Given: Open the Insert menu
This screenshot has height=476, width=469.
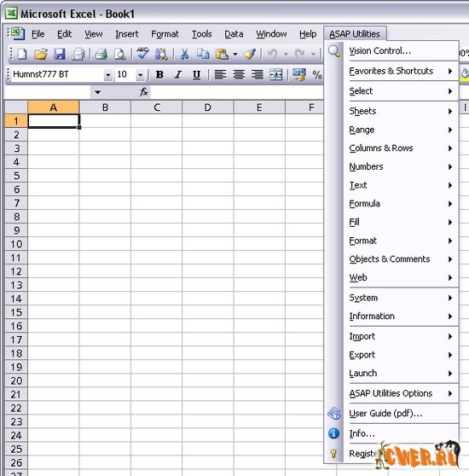Looking at the screenshot, I should [x=127, y=34].
